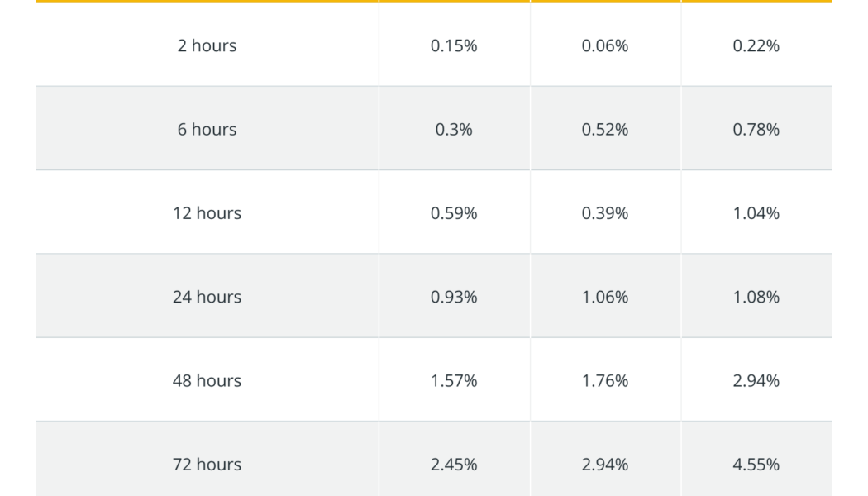Select the 1.06% value cell
The width and height of the screenshot is (868, 496).
[605, 297]
